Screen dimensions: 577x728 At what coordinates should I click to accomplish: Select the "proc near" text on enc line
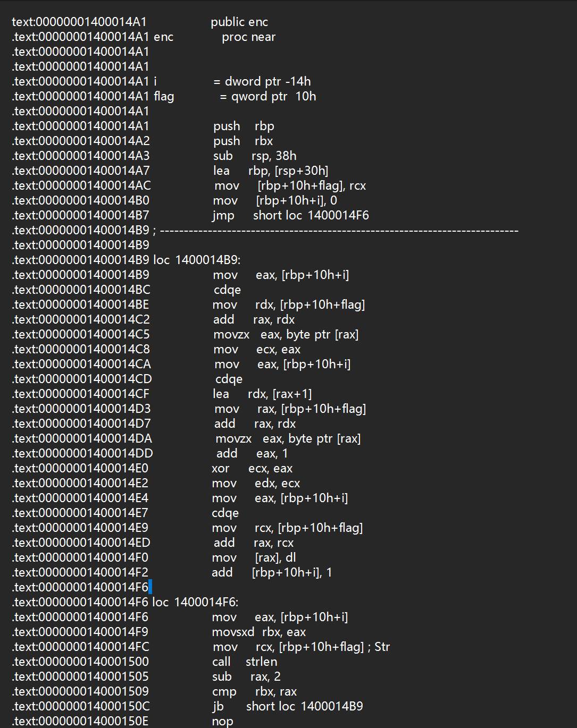coord(248,37)
